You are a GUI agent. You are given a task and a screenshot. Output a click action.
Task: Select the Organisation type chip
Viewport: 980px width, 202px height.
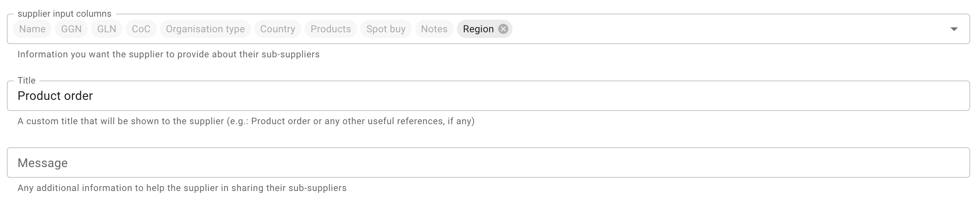point(205,29)
